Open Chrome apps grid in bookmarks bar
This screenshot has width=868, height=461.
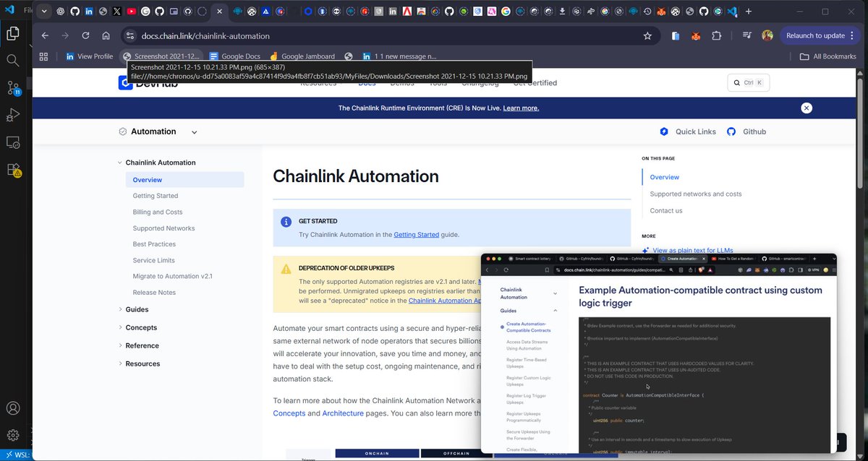43,56
